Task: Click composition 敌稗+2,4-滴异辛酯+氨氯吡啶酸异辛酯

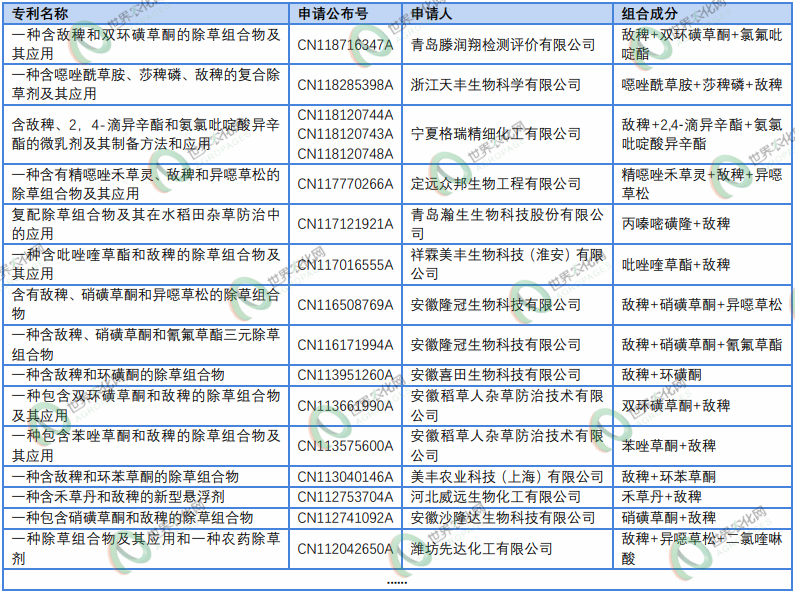Action: [702, 134]
